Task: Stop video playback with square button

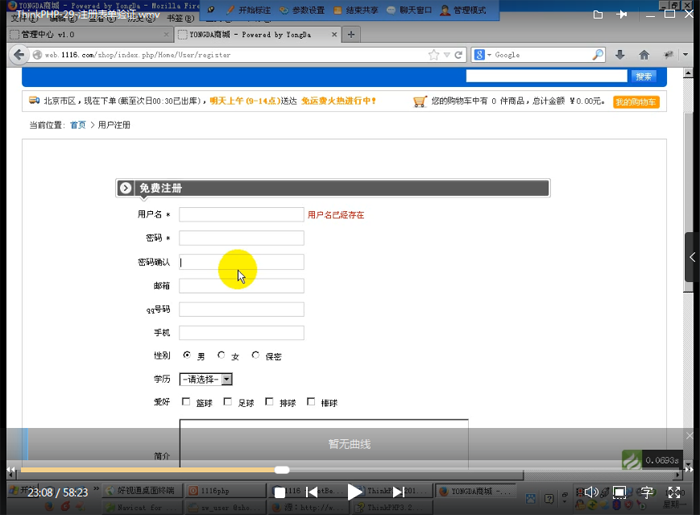Action: 279,493
